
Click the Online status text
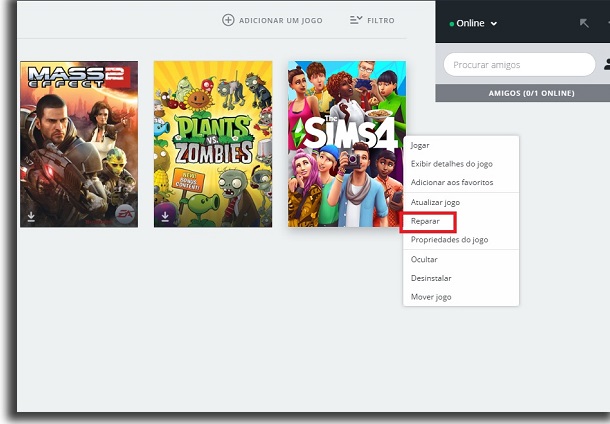(470, 23)
